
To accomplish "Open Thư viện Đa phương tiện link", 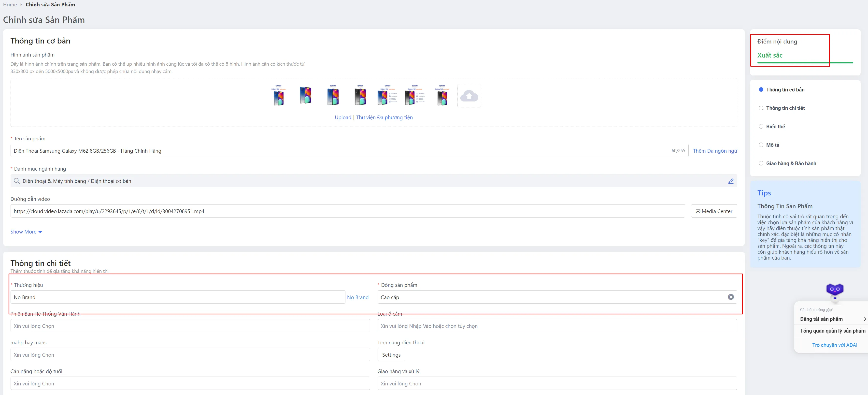I will tap(384, 117).
